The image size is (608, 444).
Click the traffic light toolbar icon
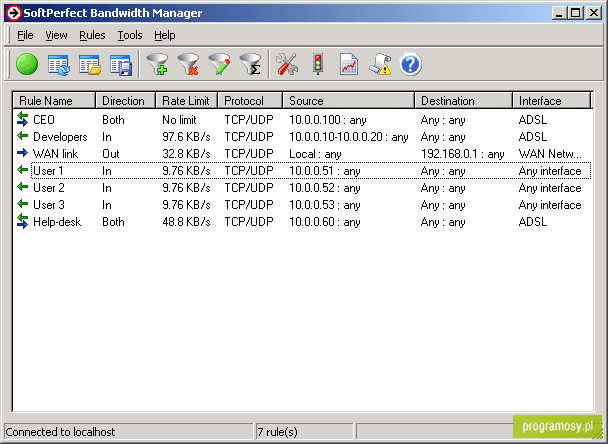(x=318, y=64)
